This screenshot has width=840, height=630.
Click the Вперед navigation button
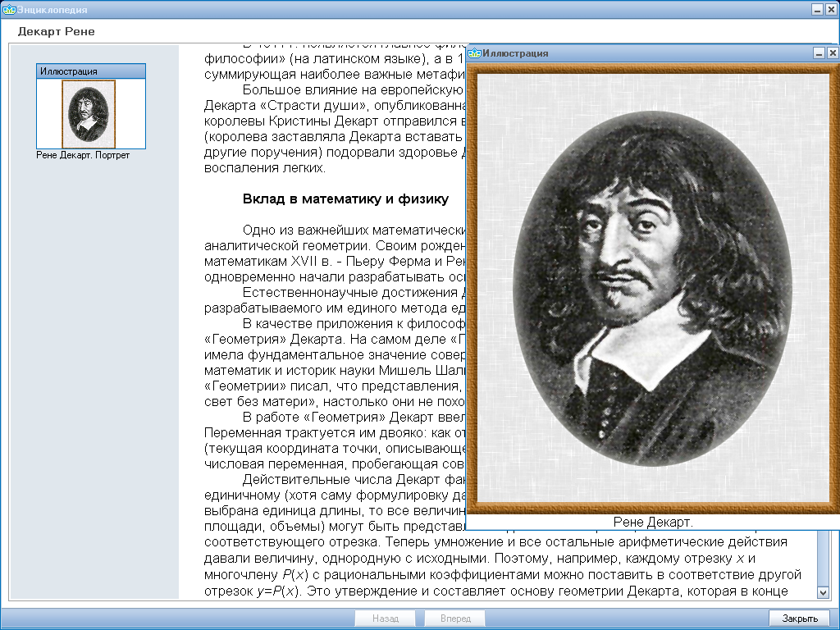coord(455,619)
